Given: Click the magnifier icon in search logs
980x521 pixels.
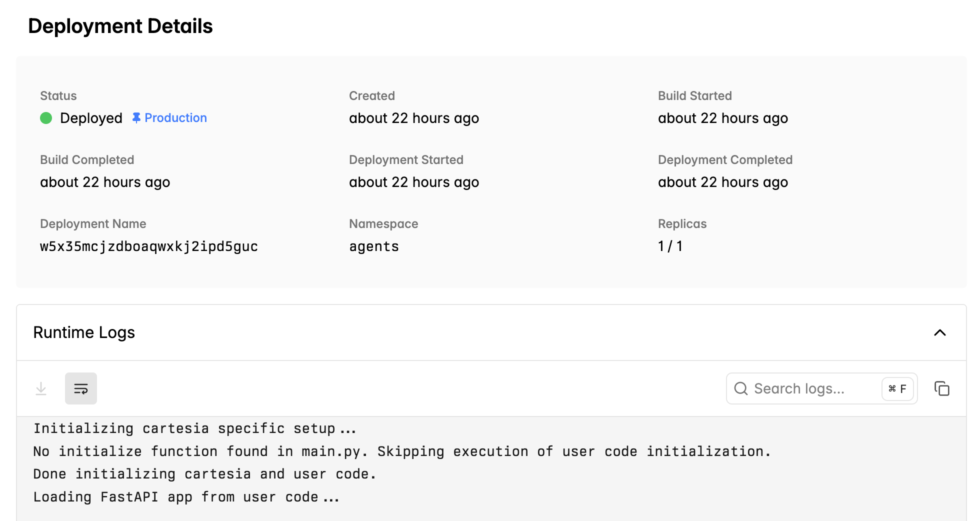Looking at the screenshot, I should point(740,388).
